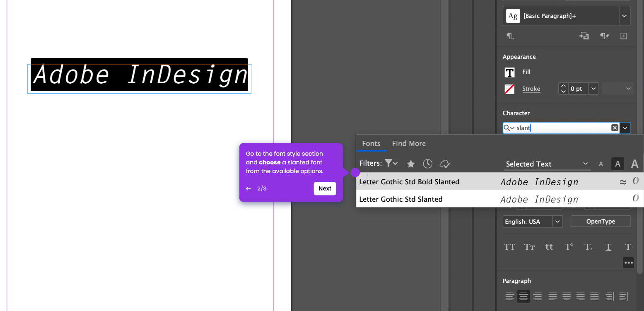Align paragraph right
This screenshot has width=644, height=311.
[538, 297]
